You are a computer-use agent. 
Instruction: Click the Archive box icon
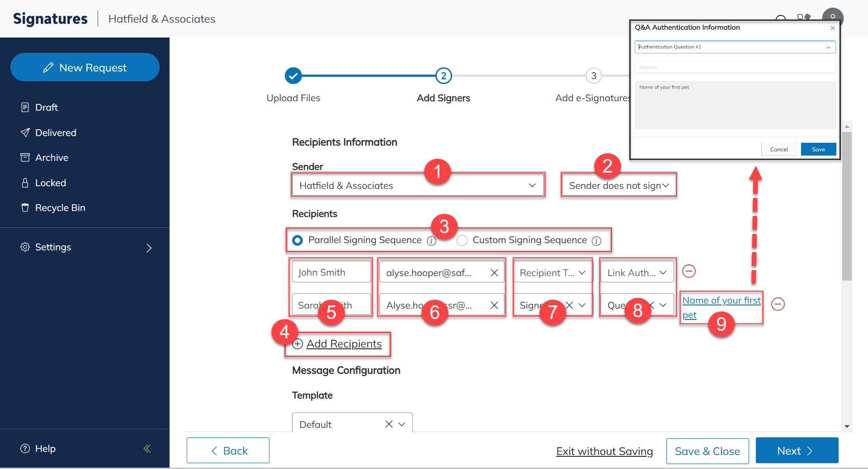point(25,157)
